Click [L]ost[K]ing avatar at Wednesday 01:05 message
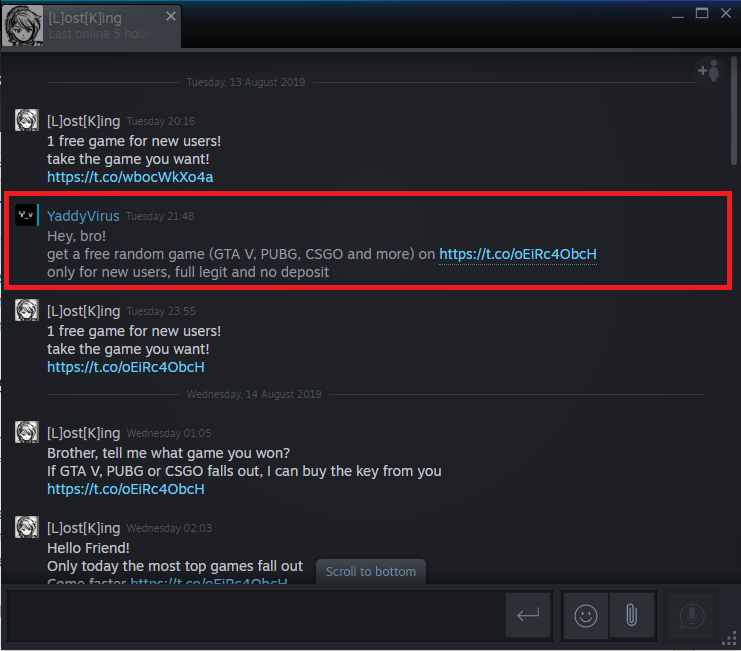The image size is (741, 651). [26, 432]
